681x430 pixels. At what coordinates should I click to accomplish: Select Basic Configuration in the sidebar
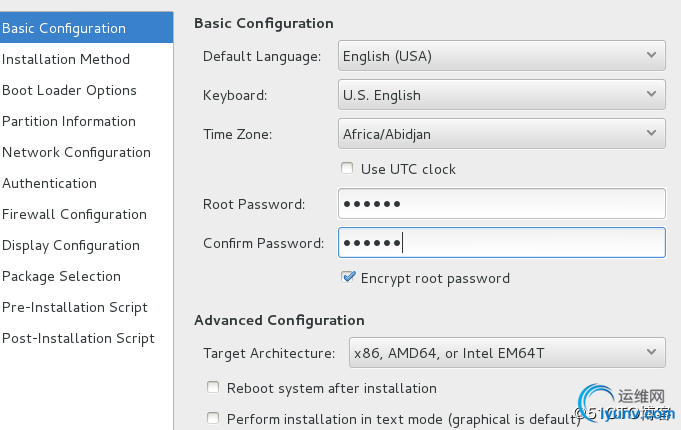point(86,28)
